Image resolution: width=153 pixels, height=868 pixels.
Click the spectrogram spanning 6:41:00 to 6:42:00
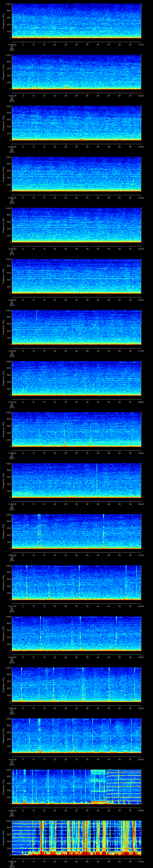(77, 72)
